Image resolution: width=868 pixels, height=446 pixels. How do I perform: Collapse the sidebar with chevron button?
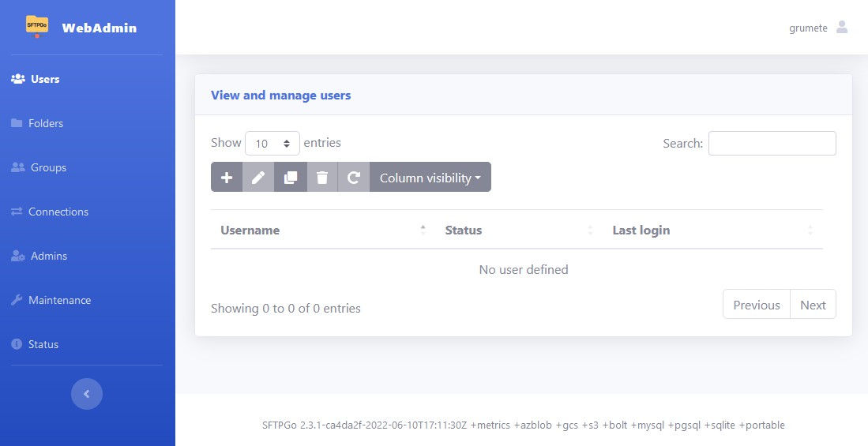coord(87,394)
